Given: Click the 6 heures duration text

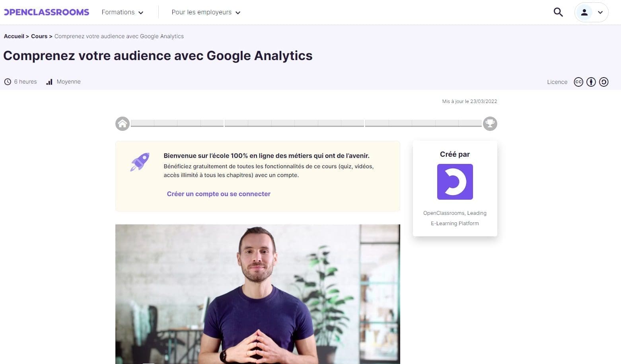Looking at the screenshot, I should coord(25,82).
